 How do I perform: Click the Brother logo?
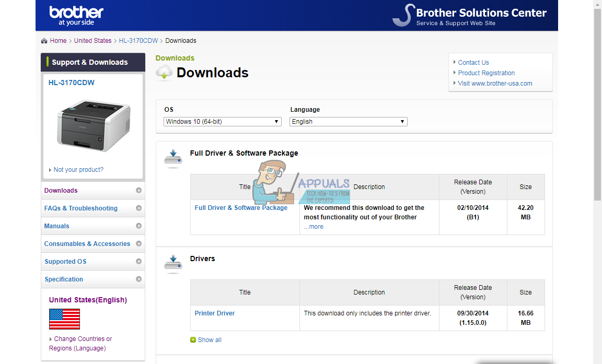click(76, 15)
